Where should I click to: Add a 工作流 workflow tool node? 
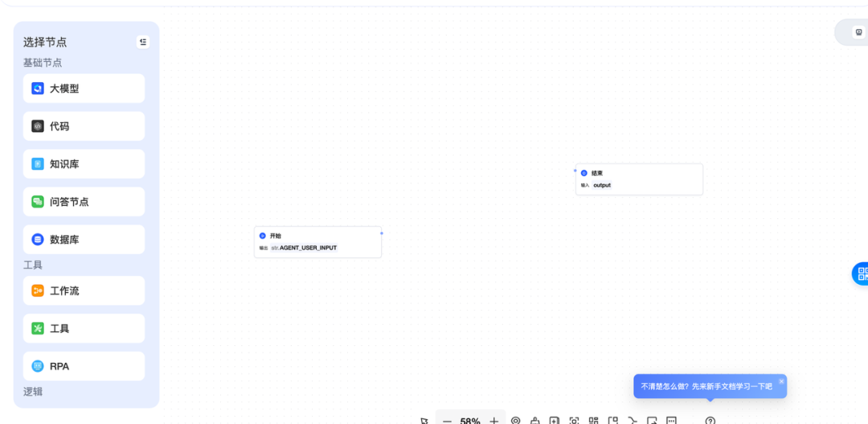[84, 290]
